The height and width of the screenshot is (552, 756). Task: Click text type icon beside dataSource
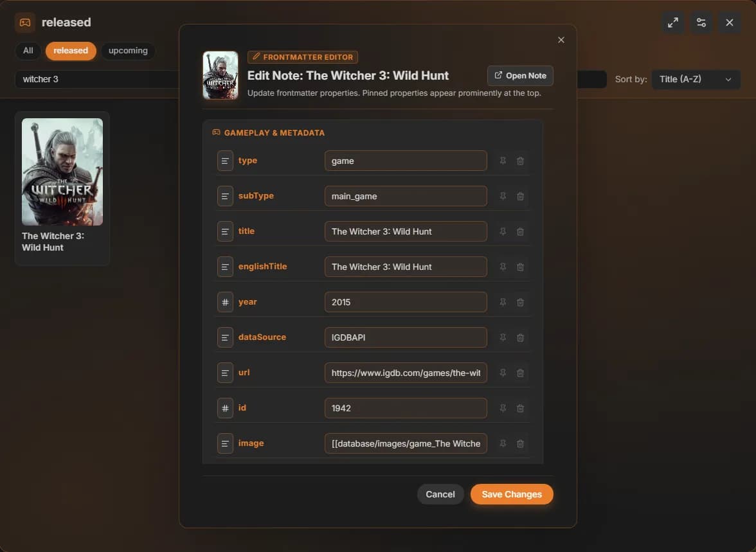225,337
